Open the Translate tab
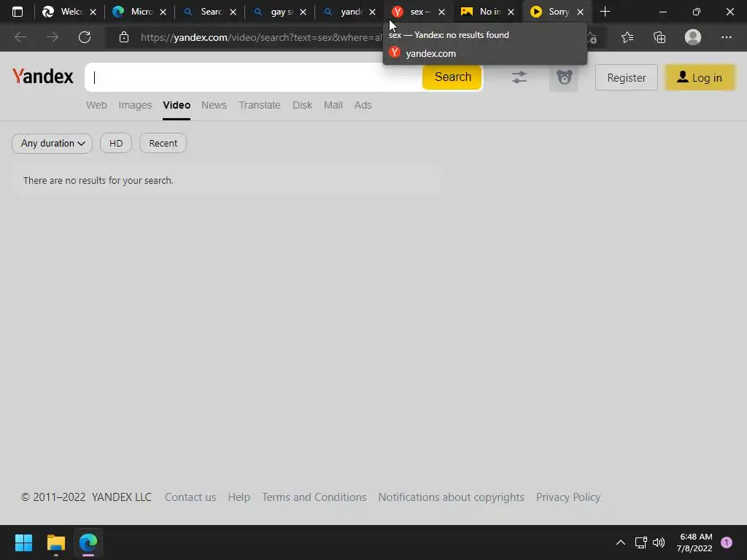Viewport: 747px width, 560px height. pyautogui.click(x=260, y=105)
